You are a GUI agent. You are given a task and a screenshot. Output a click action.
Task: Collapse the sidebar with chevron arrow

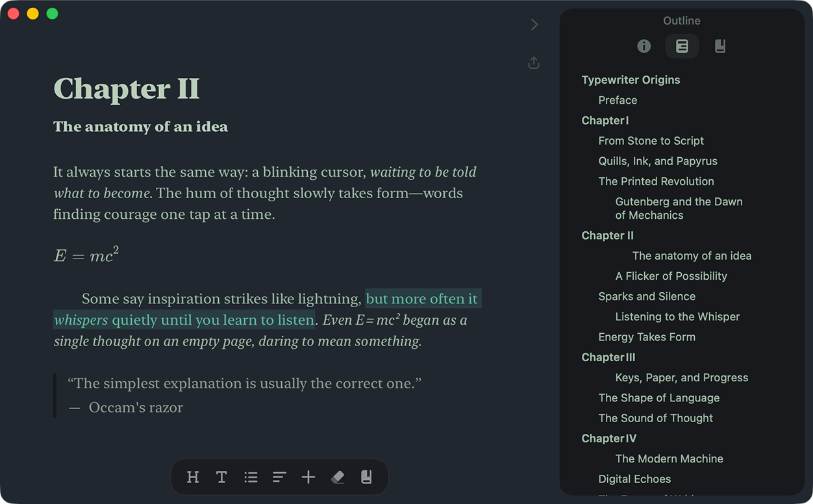point(534,25)
